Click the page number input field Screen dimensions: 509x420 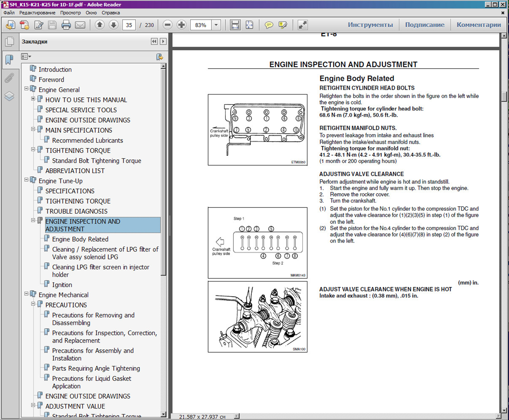pos(129,25)
